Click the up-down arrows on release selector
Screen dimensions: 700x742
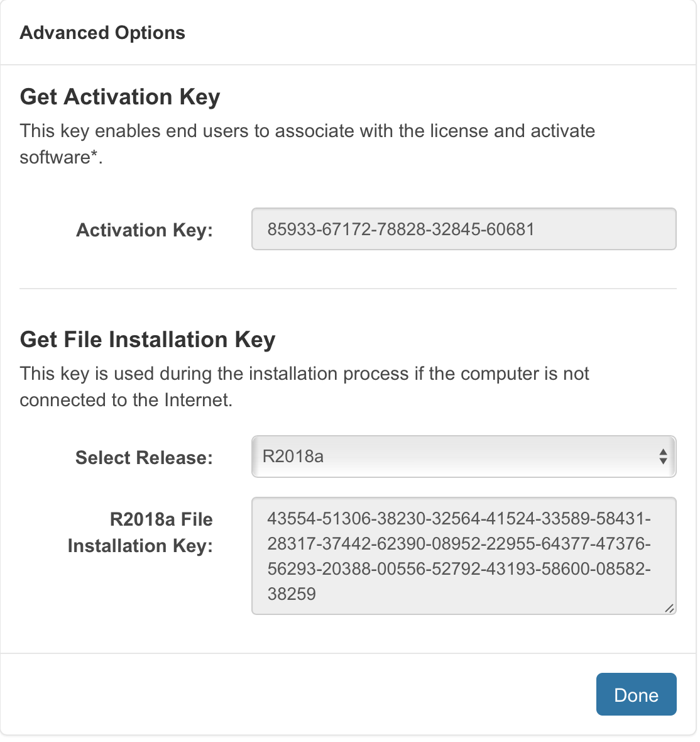pyautogui.click(x=662, y=457)
